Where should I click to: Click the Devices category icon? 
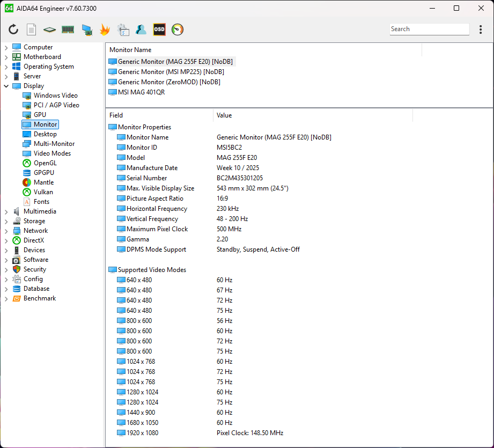tap(17, 250)
